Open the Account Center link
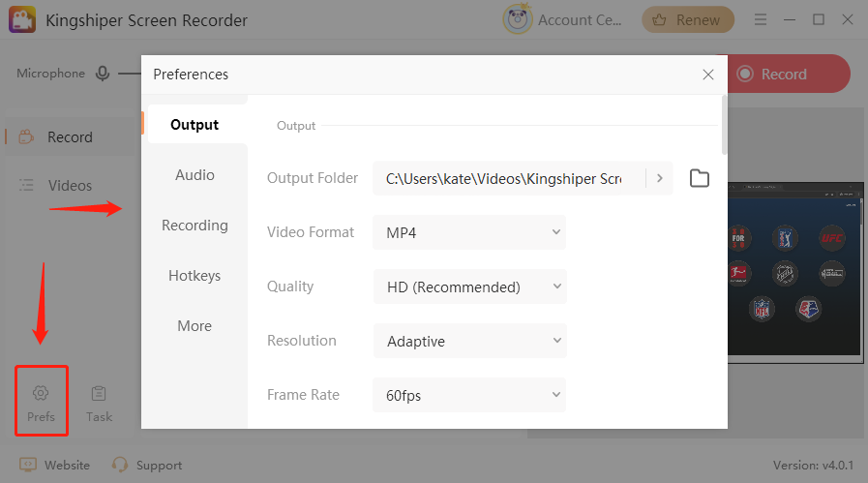This screenshot has height=483, width=868. click(x=580, y=20)
